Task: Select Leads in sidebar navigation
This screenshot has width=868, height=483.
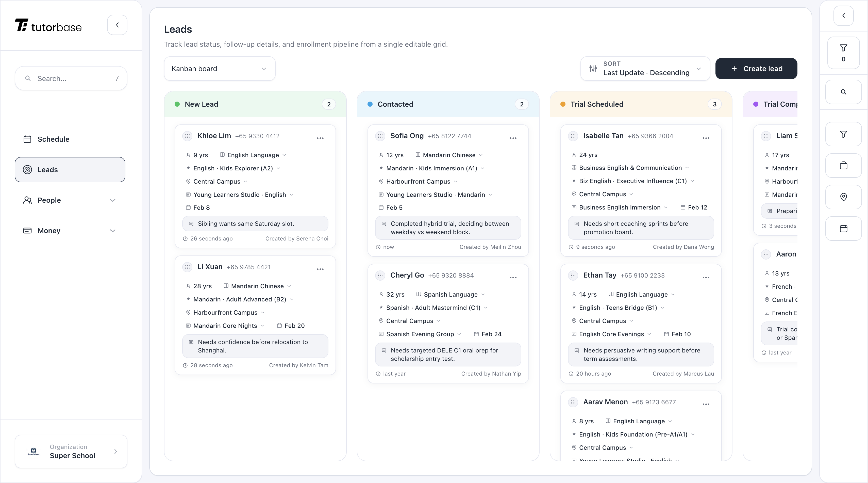Action: pyautogui.click(x=70, y=170)
